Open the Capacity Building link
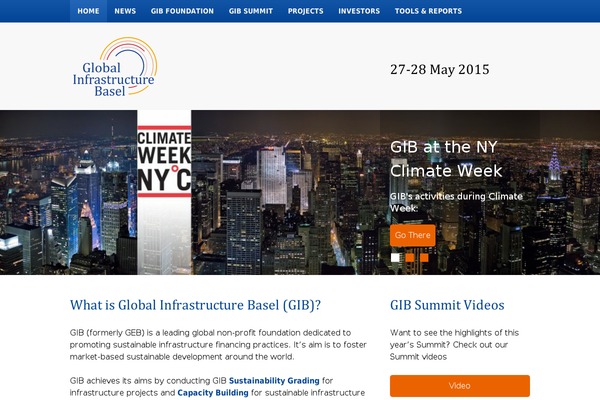 [x=213, y=393]
